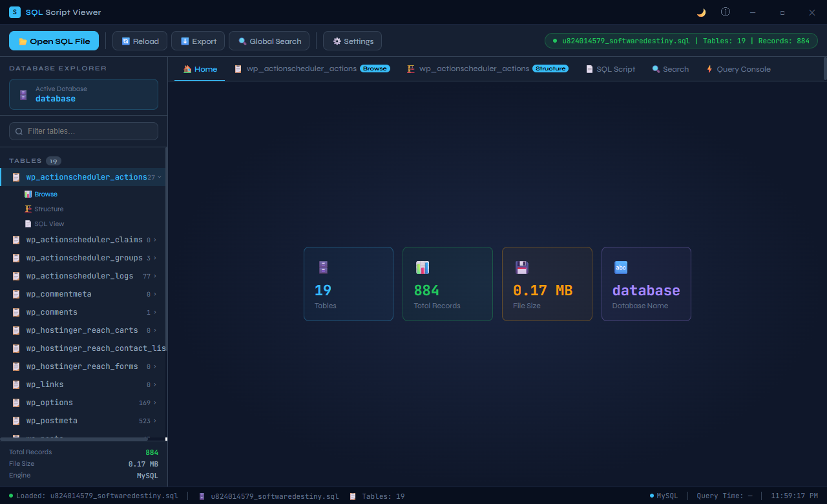Click the File Size floppy icon
The width and height of the screenshot is (827, 504).
(521, 267)
